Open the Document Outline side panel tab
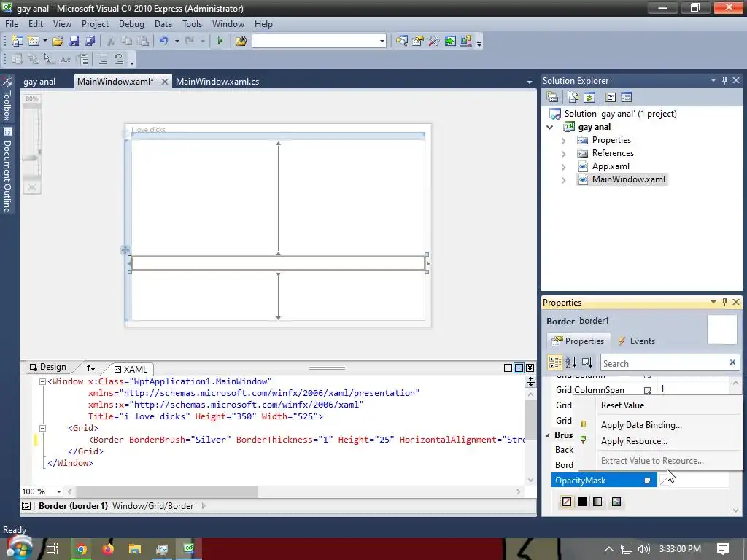This screenshot has height=560, width=747. click(7, 171)
